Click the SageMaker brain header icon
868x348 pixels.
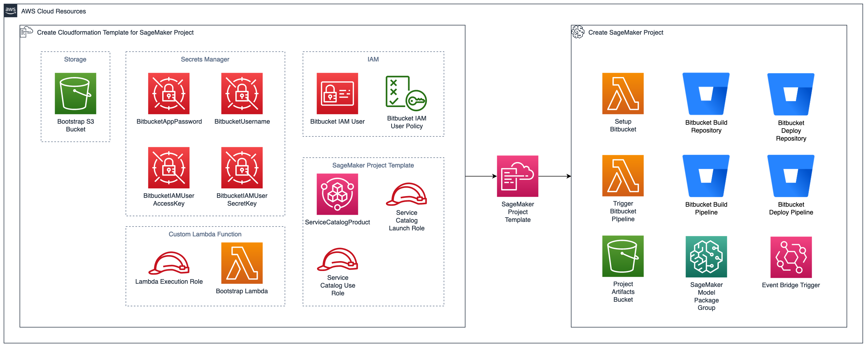point(578,32)
